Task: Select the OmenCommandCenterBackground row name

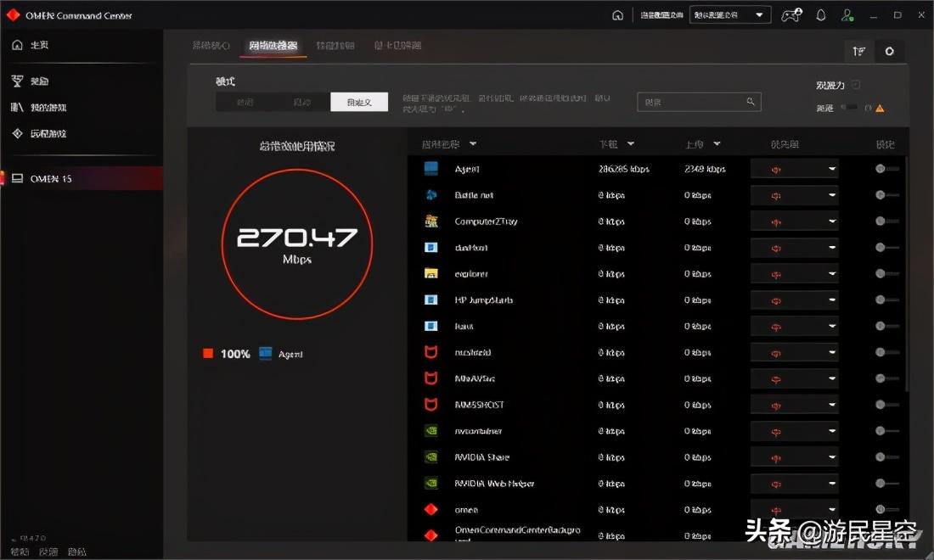Action: [x=518, y=535]
